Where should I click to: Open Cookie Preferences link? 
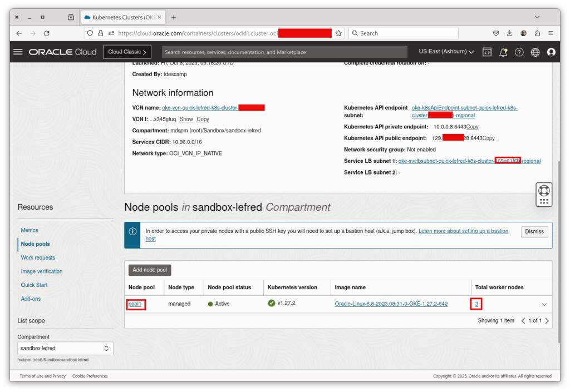click(x=90, y=376)
